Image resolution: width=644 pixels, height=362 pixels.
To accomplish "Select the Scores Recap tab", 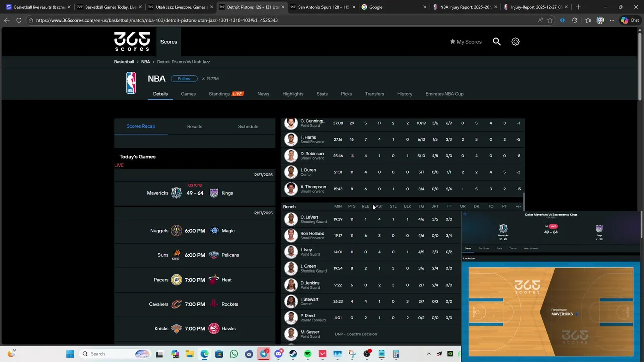I will tap(141, 126).
